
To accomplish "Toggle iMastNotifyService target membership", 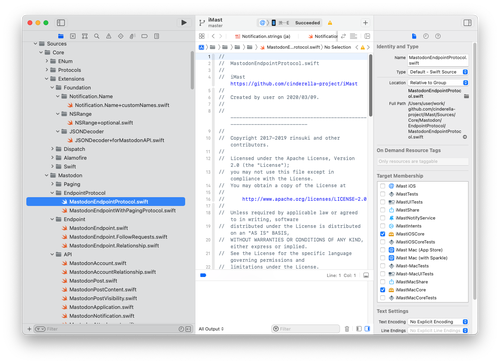I will click(x=382, y=218).
